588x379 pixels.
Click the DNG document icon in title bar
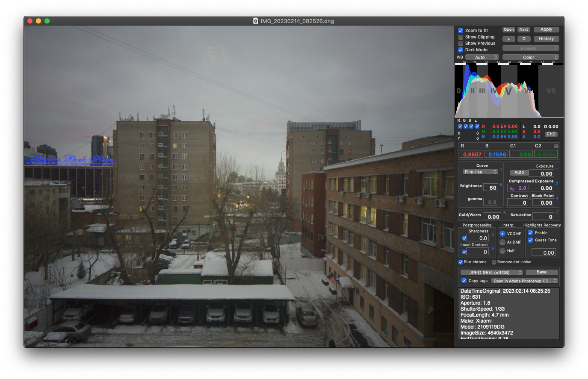256,21
